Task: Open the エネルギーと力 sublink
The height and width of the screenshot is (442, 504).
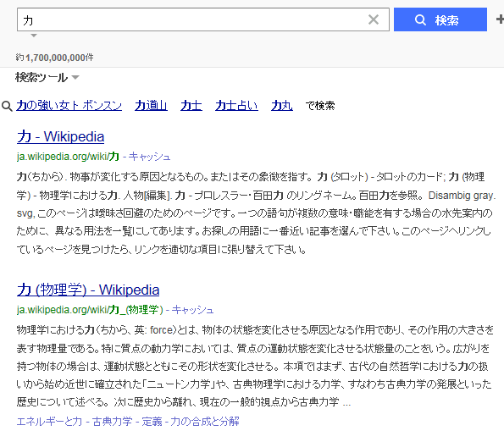Action: [49, 421]
